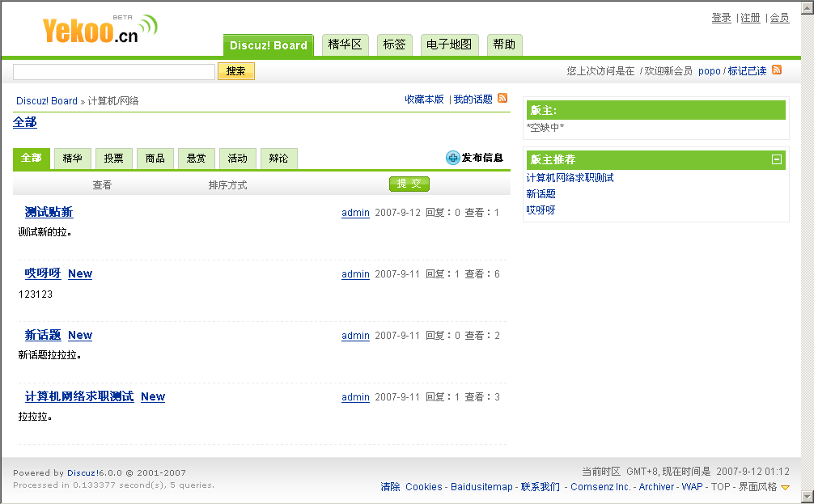Open recommended 计算机网络求职测试 in sidebar

click(x=570, y=177)
